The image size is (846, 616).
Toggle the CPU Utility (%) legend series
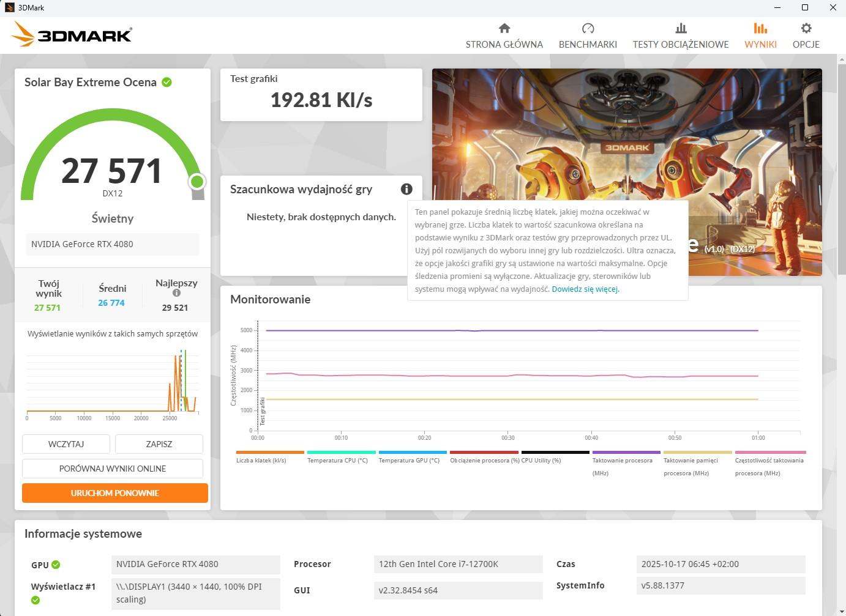[x=555, y=457]
